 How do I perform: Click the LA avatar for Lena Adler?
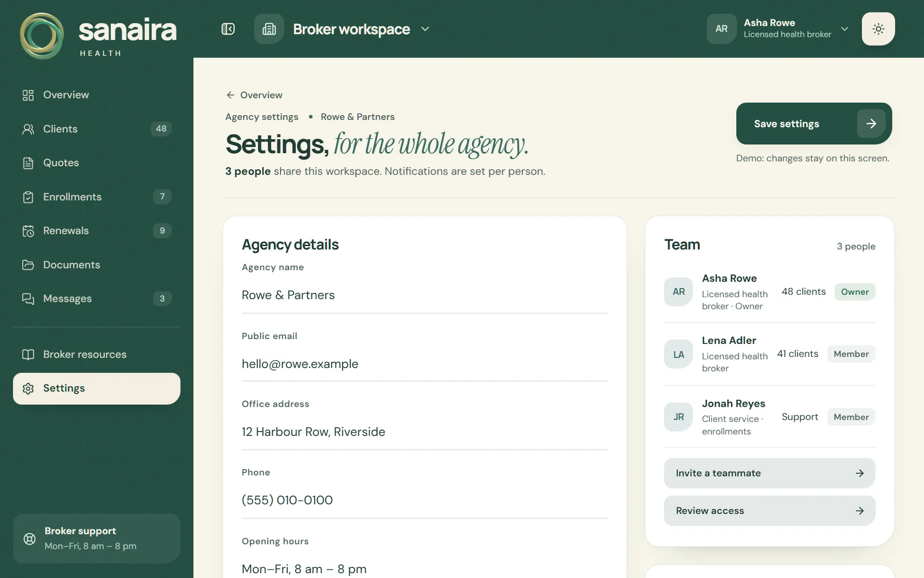coord(679,355)
